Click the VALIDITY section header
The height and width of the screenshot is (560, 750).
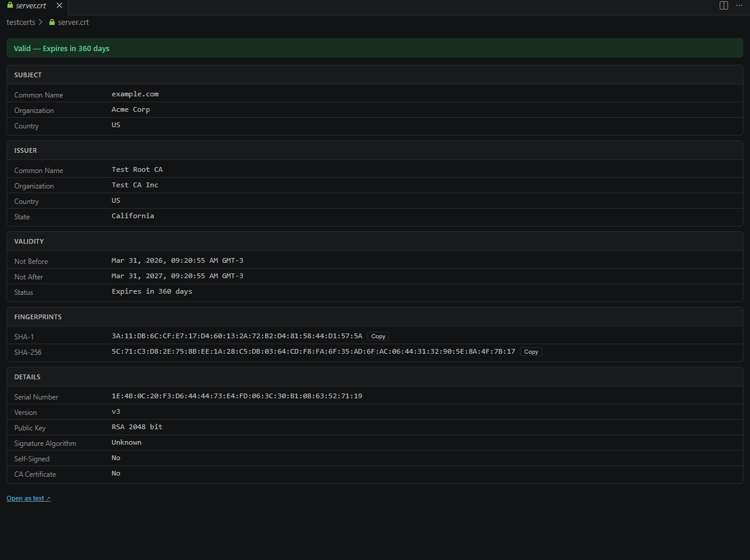pos(375,241)
